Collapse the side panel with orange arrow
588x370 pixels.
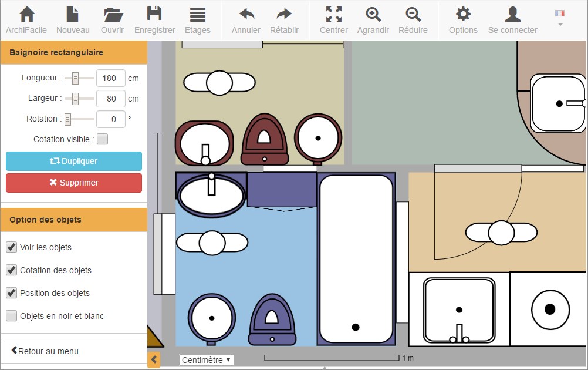[x=153, y=359]
